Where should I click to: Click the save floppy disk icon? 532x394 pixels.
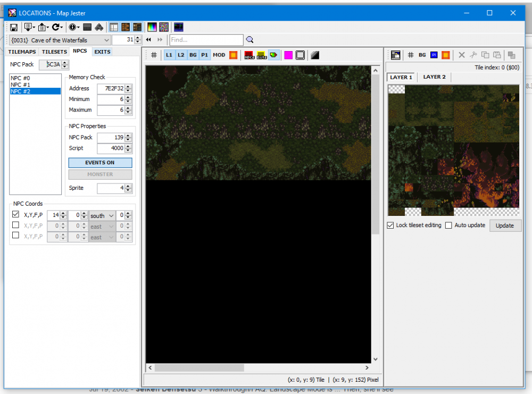[x=14, y=27]
